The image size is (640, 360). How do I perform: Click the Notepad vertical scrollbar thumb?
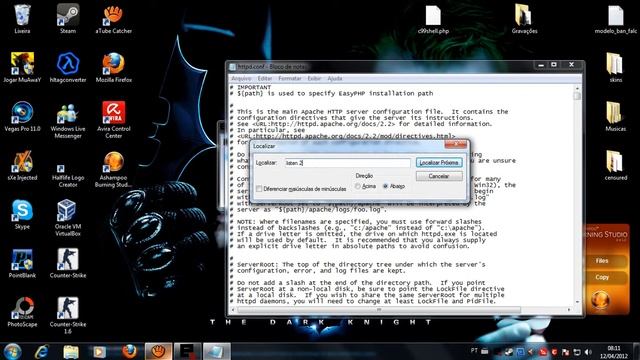pos(577,96)
